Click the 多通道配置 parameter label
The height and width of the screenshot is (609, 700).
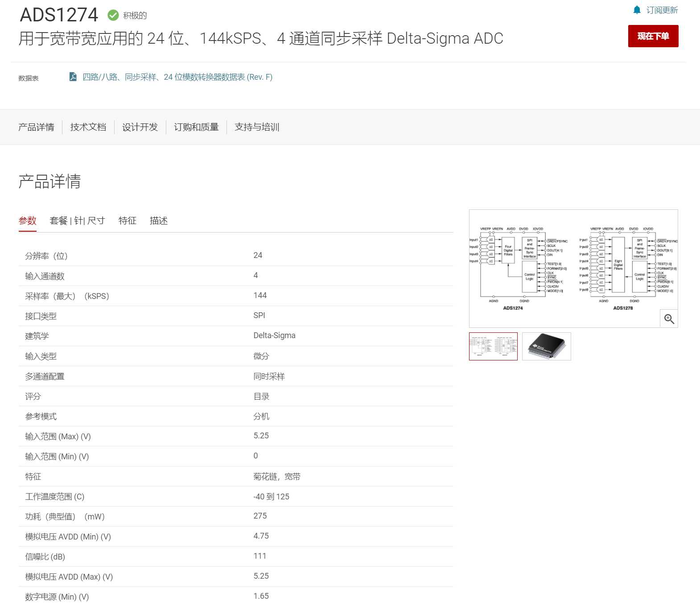[45, 376]
